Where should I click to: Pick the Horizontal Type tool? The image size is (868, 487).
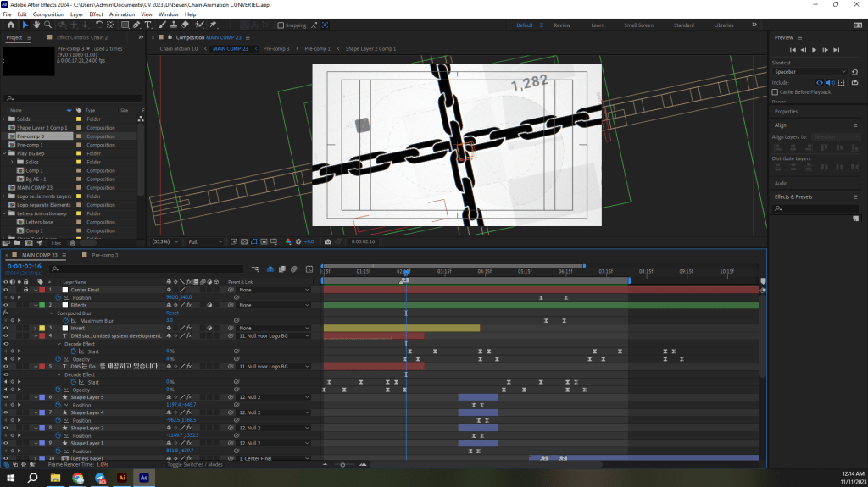point(148,25)
